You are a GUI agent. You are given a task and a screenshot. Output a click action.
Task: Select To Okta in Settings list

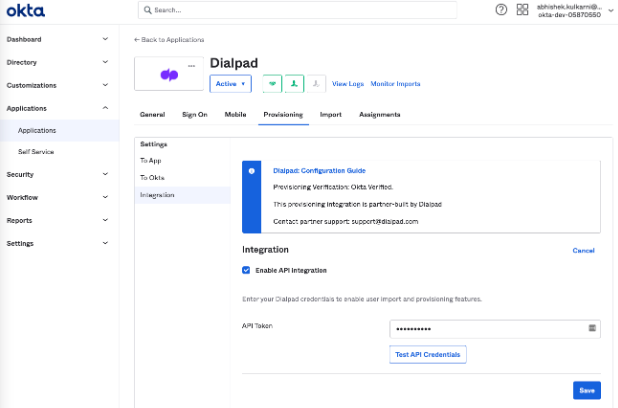tap(152, 178)
